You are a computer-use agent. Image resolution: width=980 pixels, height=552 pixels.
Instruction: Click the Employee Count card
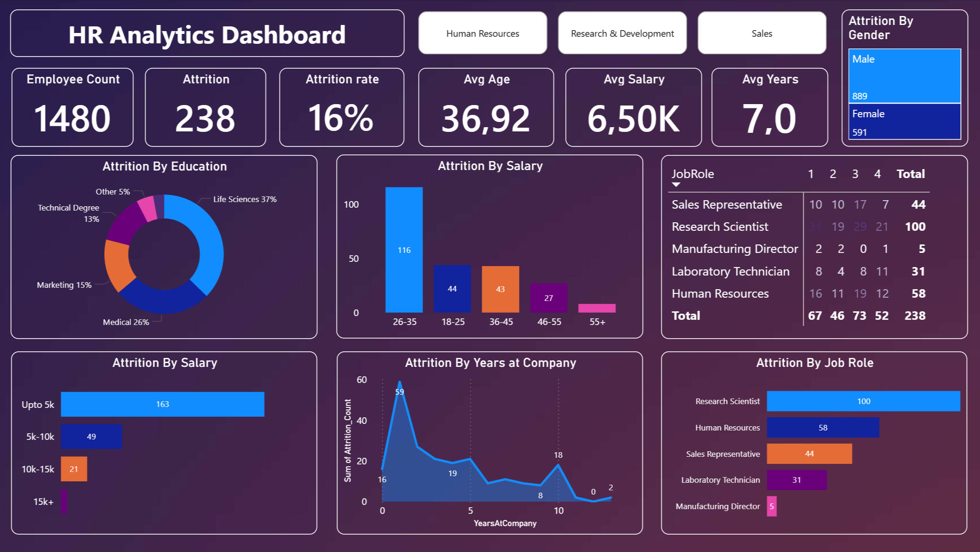[x=73, y=107]
